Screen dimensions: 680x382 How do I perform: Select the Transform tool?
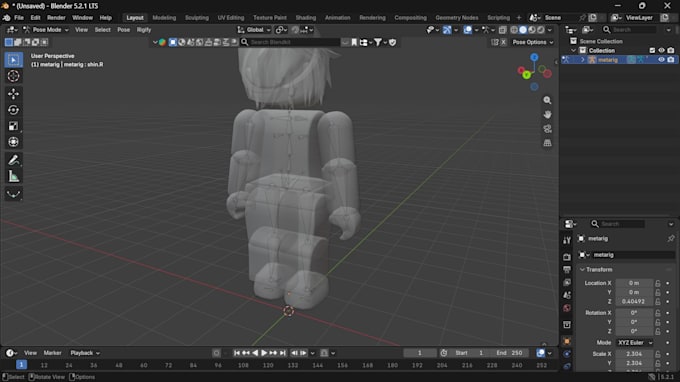tap(13, 142)
